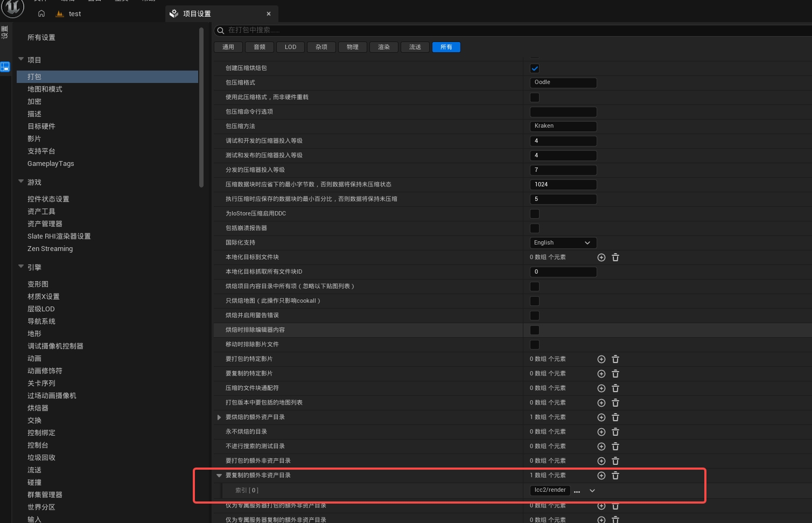812x523 pixels.
Task: Add element to 要打包的额外非资产目录
Action: [x=601, y=461]
